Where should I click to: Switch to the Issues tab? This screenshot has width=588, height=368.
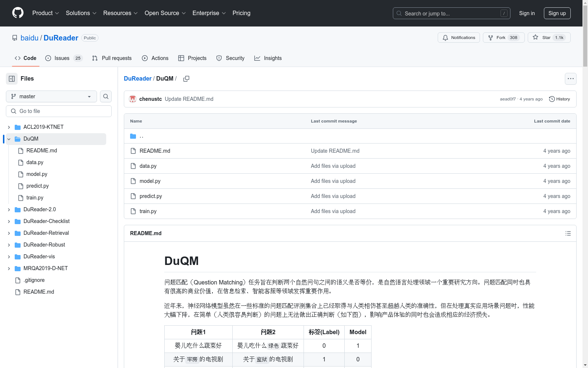[x=64, y=58]
